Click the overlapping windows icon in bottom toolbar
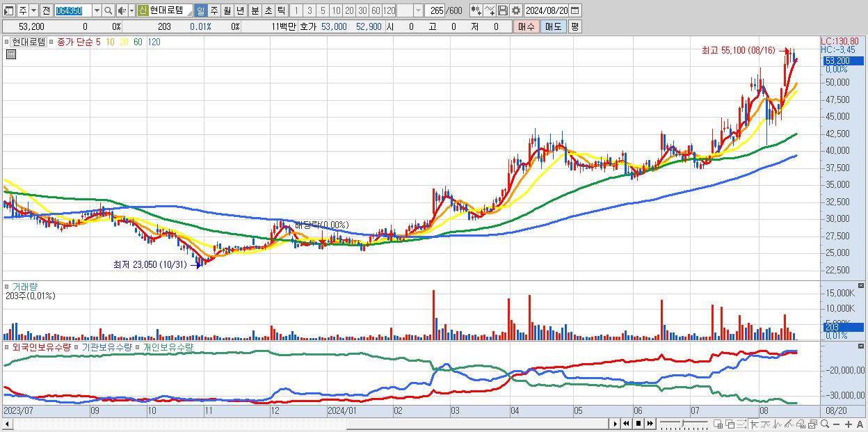868x432 pixels. pyautogui.click(x=730, y=424)
